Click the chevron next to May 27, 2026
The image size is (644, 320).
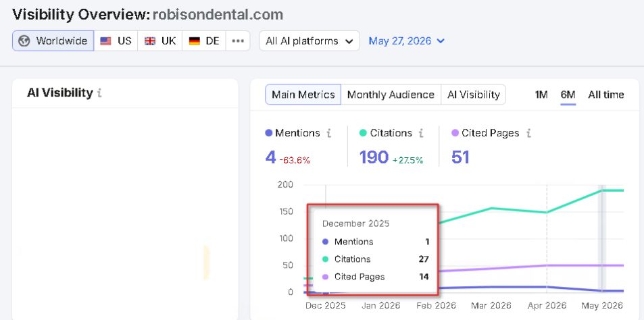pos(441,41)
